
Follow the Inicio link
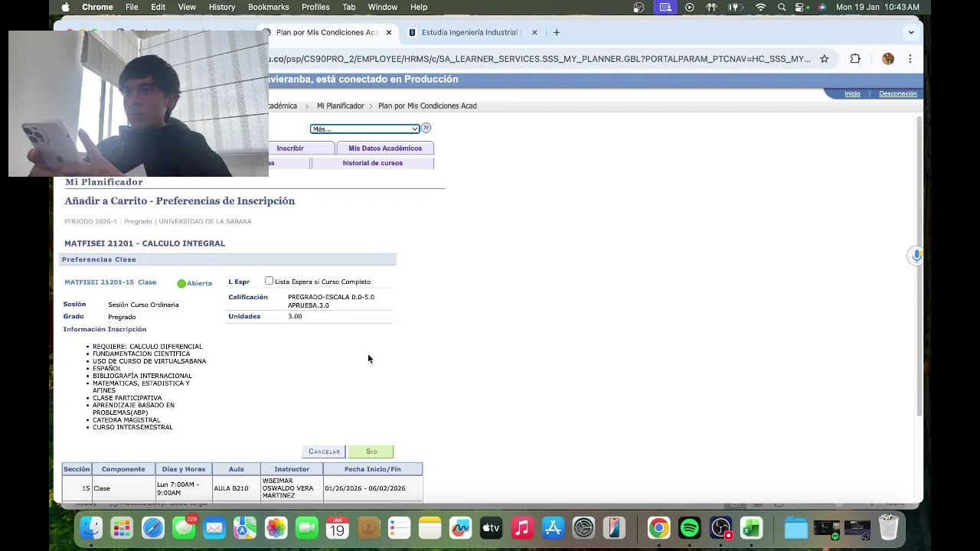852,93
